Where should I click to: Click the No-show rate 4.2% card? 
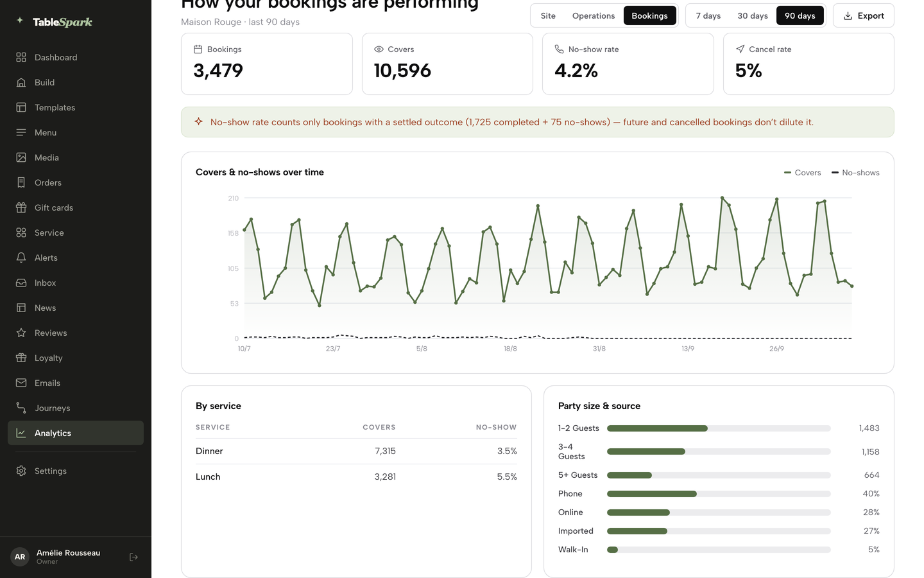(628, 64)
